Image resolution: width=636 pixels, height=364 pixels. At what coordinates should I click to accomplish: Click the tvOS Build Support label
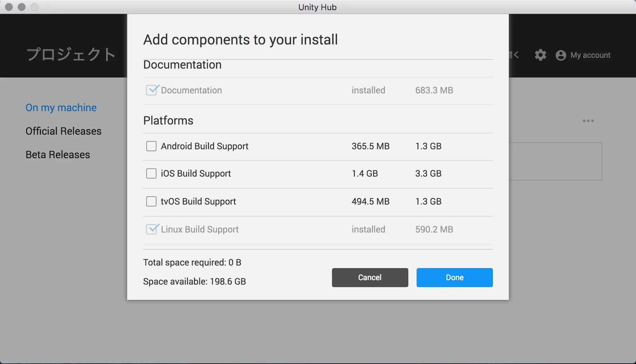(198, 202)
